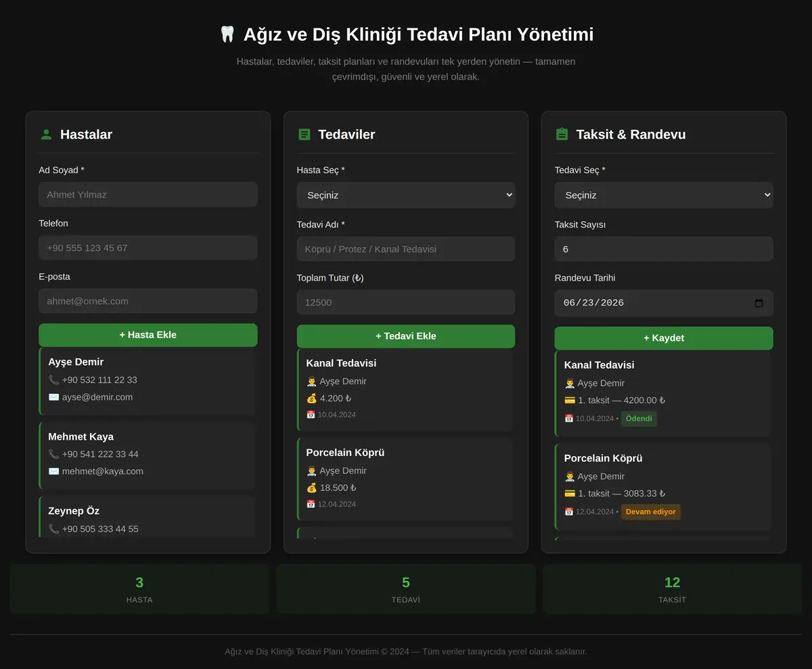
Task: Click the + Hasta Ekle button
Action: (148, 335)
